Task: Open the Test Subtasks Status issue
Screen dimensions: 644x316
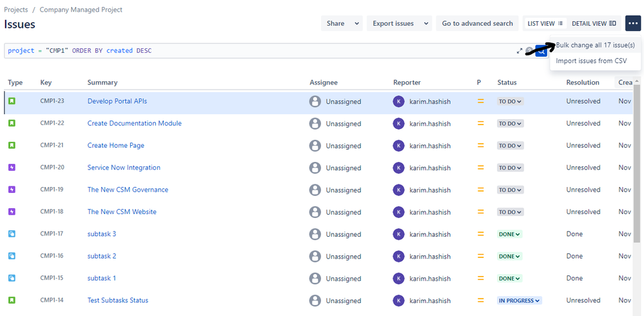Action: pyautogui.click(x=118, y=301)
